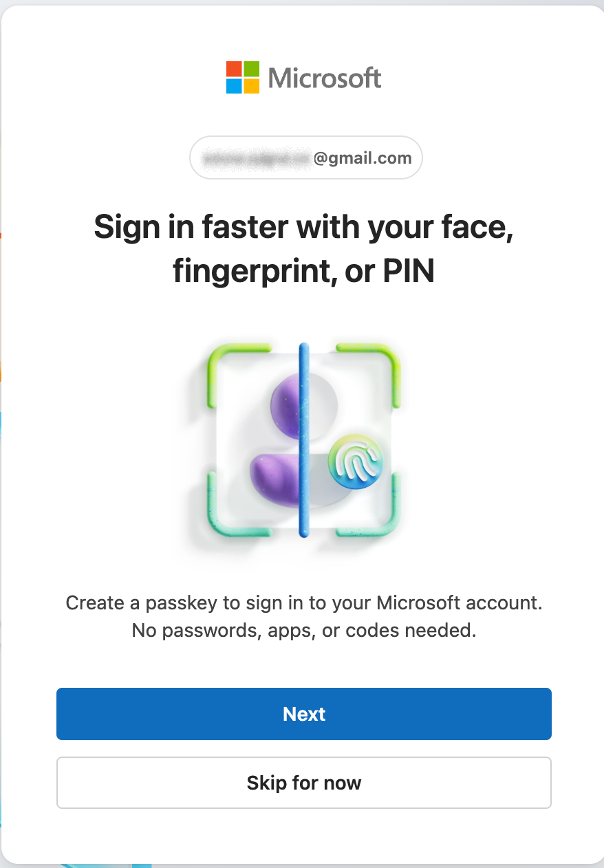604x868 pixels.
Task: Click the blue square of the Microsoft logo
Action: [x=233, y=87]
